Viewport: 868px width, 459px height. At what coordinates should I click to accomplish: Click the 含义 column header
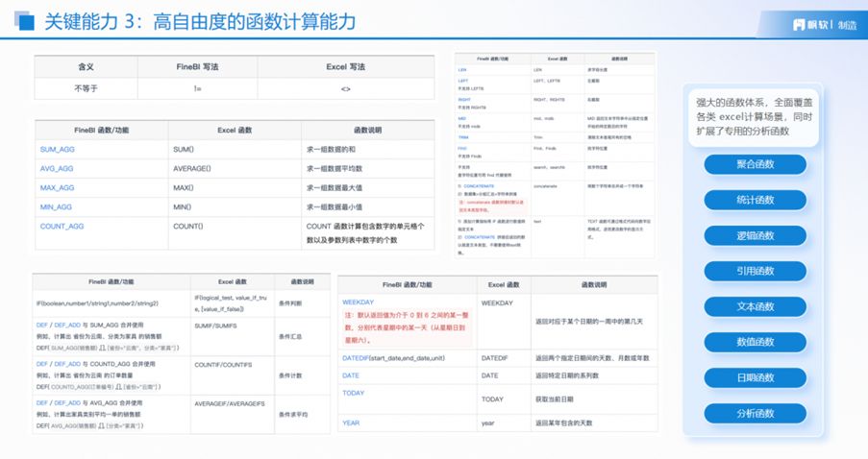86,67
